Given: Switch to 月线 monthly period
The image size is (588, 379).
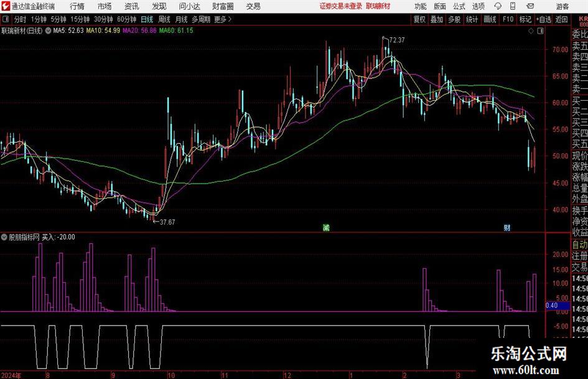Looking at the screenshot, I should point(181,19).
